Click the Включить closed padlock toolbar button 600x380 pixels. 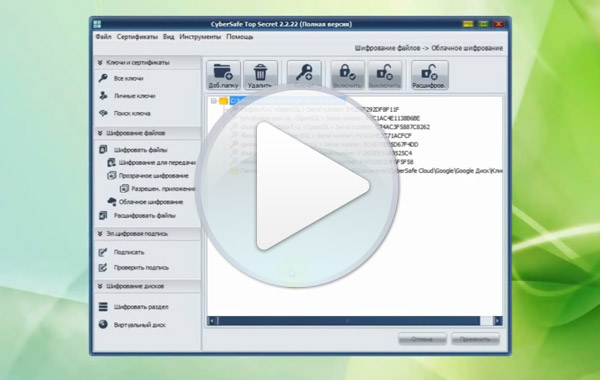[347, 75]
